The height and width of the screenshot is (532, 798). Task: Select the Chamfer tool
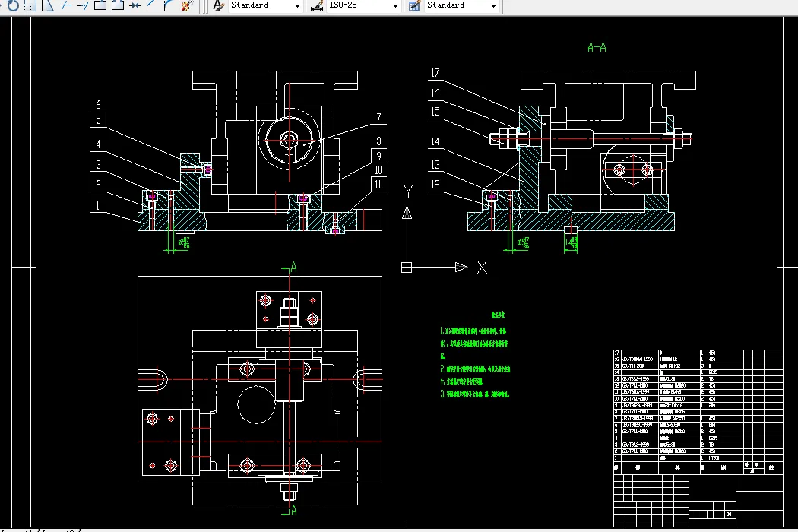151,5
